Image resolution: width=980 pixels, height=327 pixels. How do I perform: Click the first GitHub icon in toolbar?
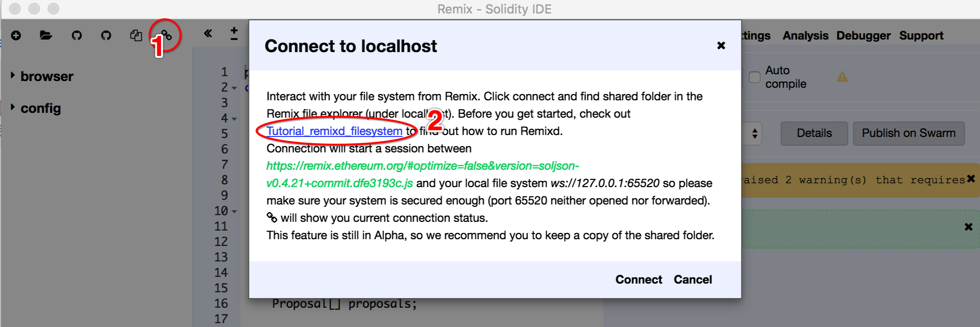coord(77,35)
